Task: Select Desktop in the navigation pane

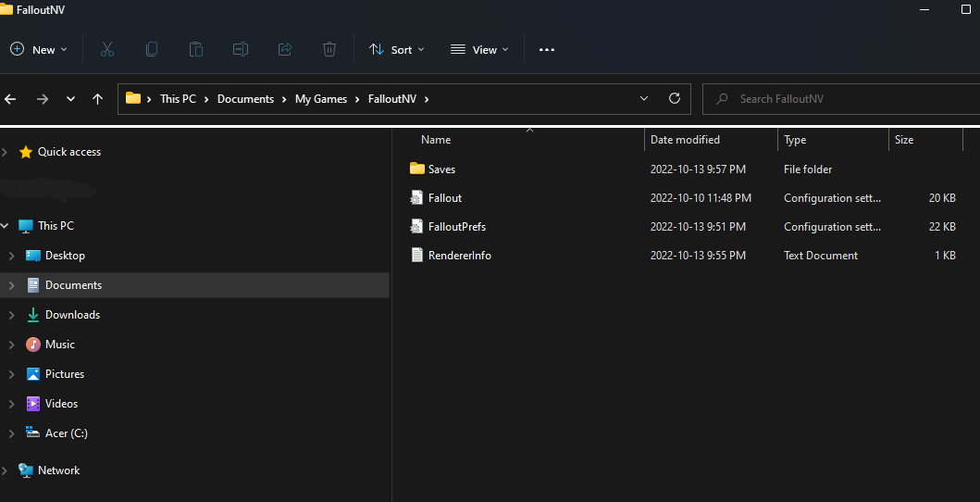Action: 65,255
